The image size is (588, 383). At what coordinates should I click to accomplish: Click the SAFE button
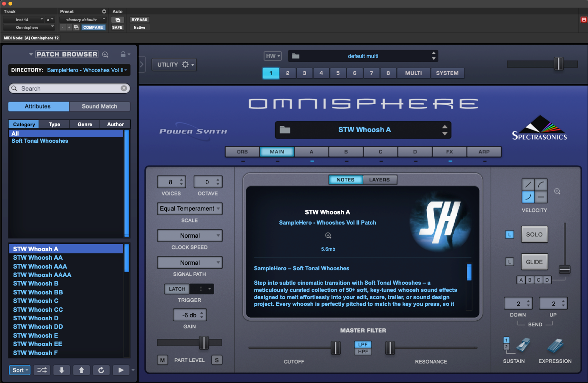pos(117,28)
